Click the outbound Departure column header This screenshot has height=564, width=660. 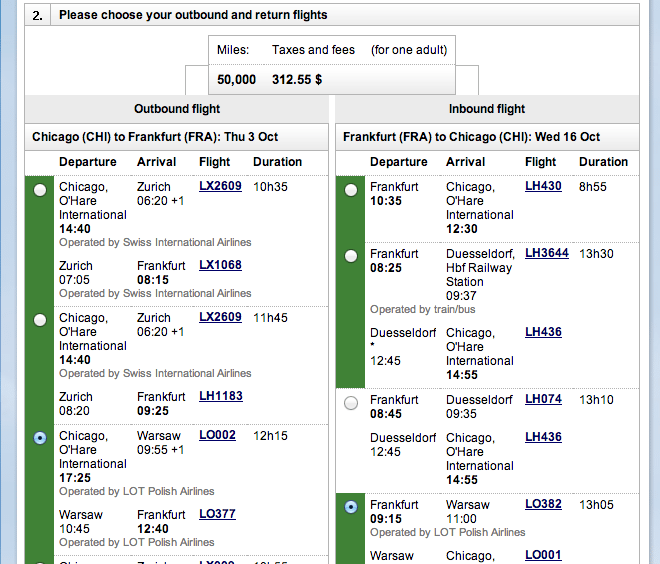88,162
